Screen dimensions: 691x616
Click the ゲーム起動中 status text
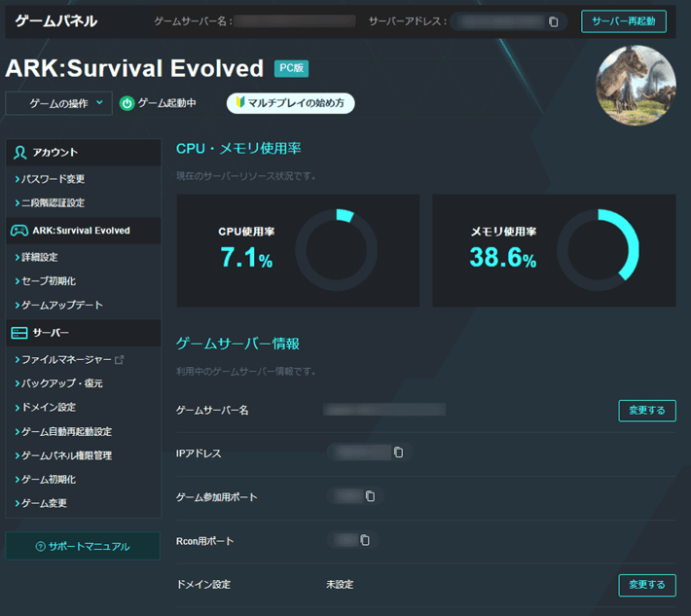pos(167,103)
